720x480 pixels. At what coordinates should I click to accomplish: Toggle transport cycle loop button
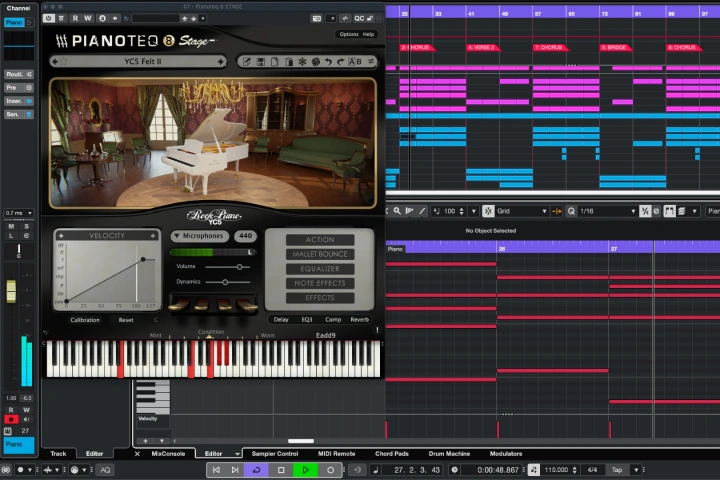(257, 470)
